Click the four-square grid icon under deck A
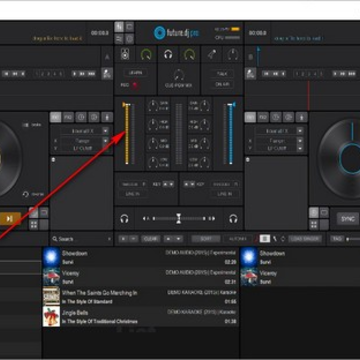This screenshot has width=360, height=360. pos(34,224)
